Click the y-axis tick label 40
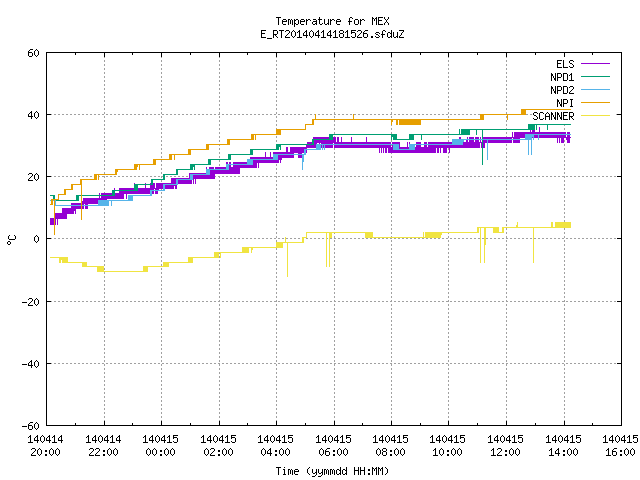The width and height of the screenshot is (640, 480). [x=33, y=116]
